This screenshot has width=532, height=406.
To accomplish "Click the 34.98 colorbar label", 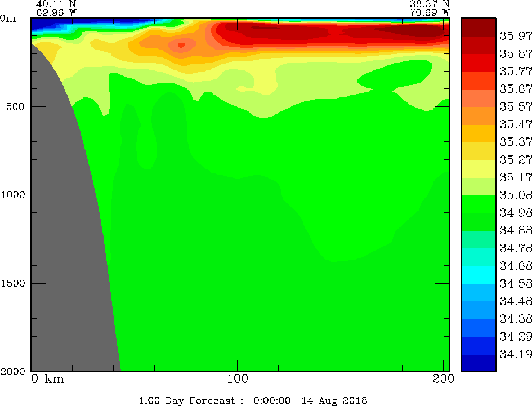I will click(515, 212).
